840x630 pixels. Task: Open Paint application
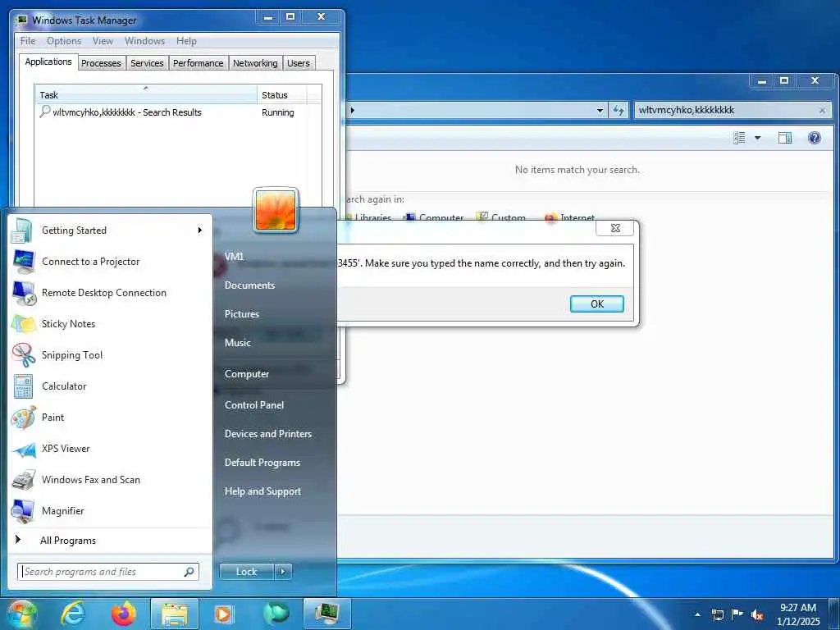click(110, 418)
